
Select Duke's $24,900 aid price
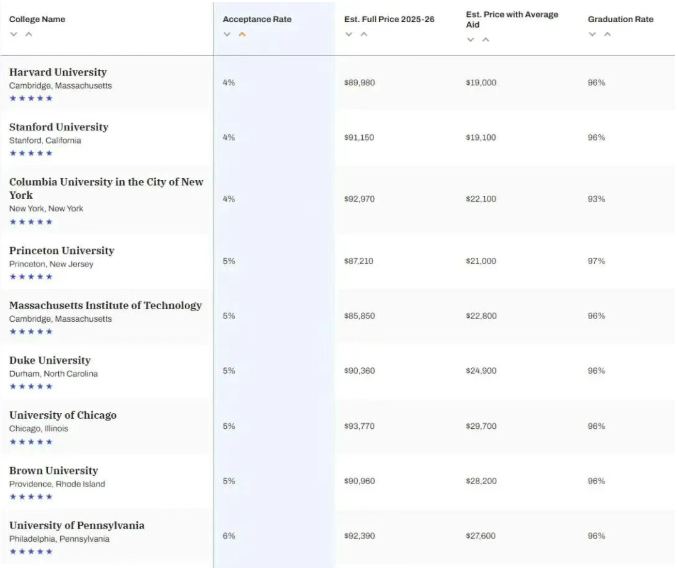481,371
